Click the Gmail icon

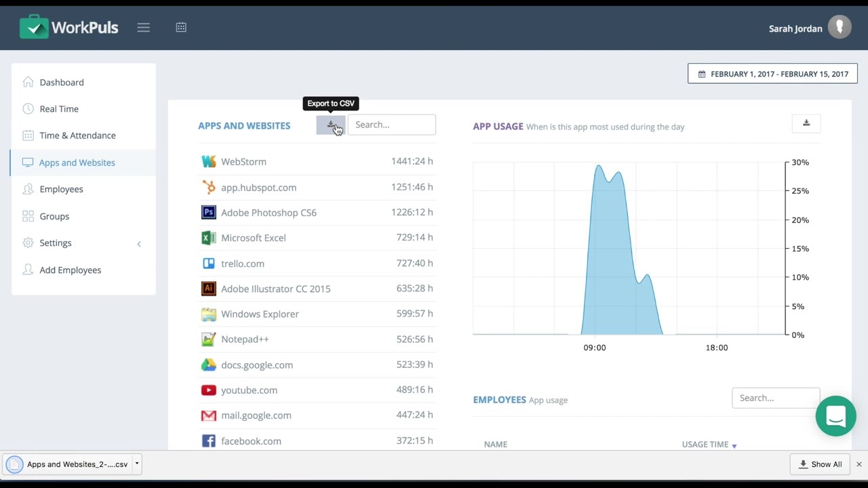209,415
